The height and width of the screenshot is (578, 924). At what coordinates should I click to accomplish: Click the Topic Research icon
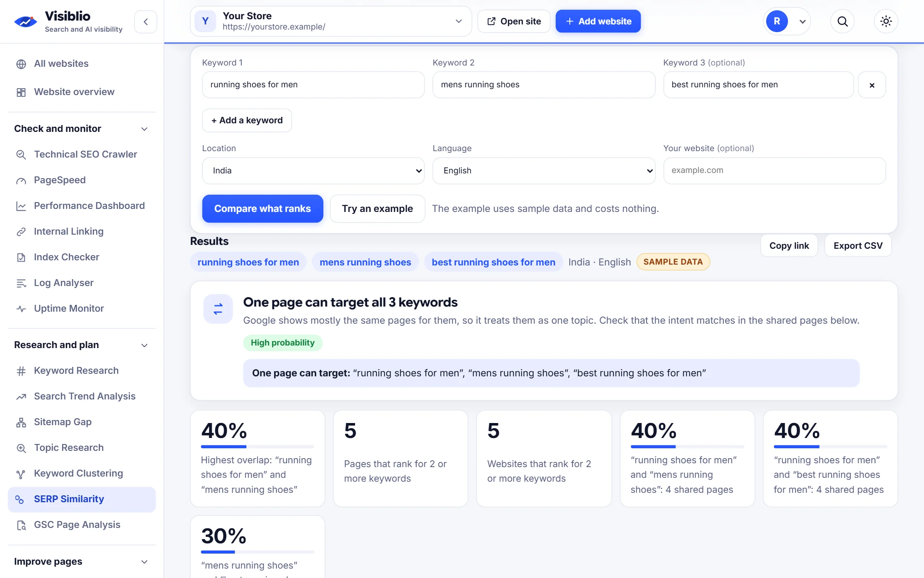(x=21, y=448)
